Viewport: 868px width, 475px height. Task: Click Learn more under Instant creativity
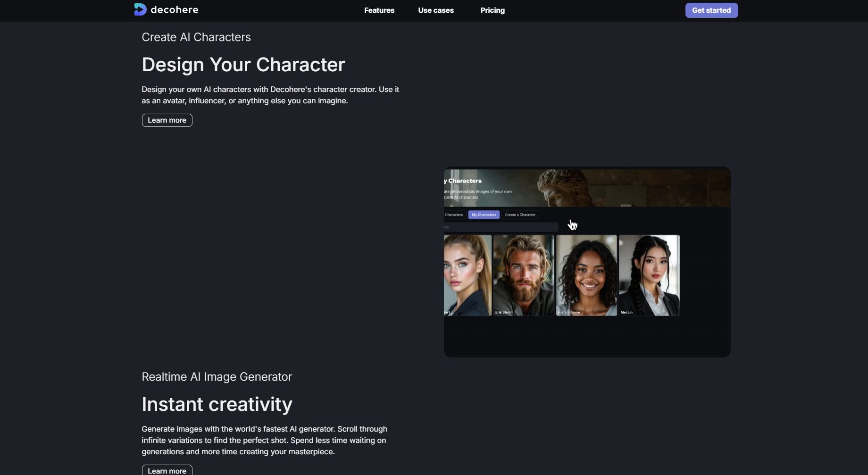[x=167, y=470]
